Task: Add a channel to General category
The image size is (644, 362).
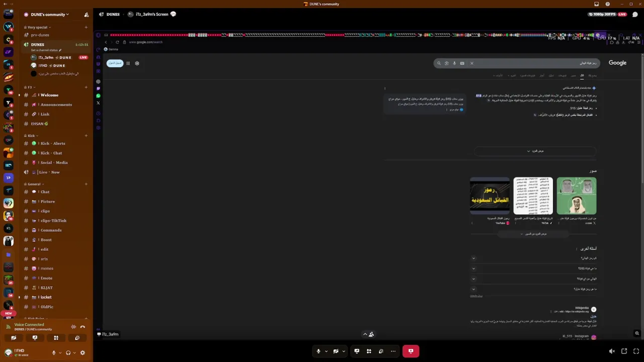Action: click(86, 184)
